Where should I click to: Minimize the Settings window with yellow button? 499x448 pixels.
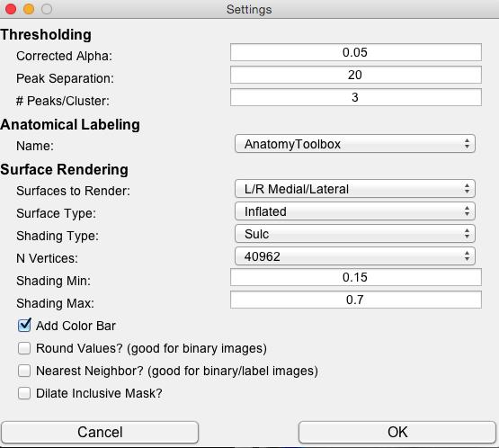click(x=29, y=9)
